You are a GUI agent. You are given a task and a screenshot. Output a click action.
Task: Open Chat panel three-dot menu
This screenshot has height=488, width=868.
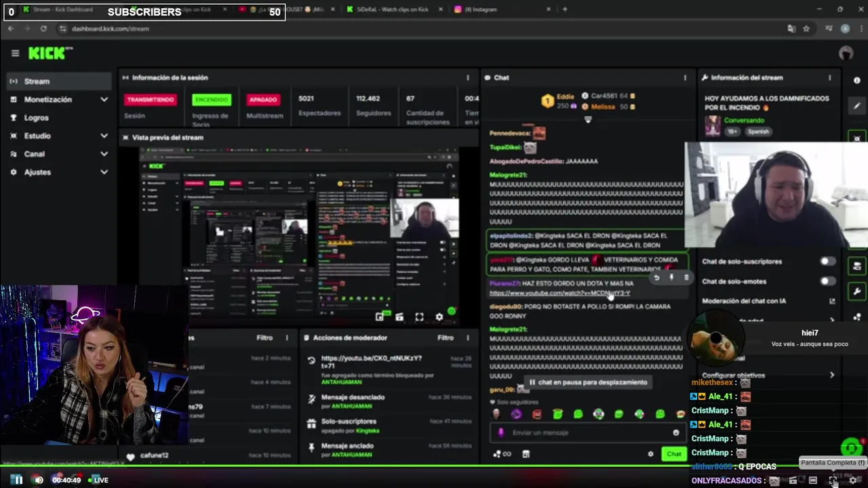pyautogui.click(x=685, y=77)
